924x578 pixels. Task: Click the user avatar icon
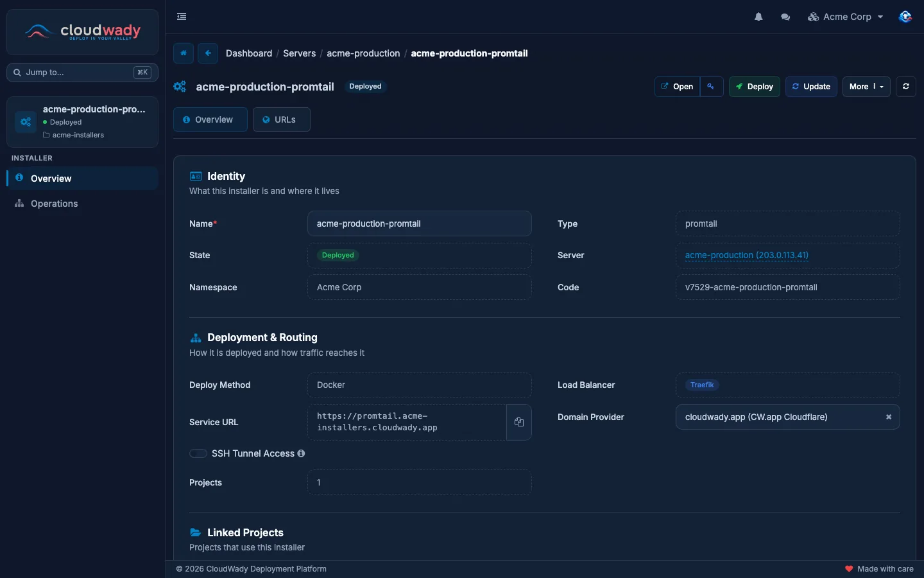pos(905,17)
